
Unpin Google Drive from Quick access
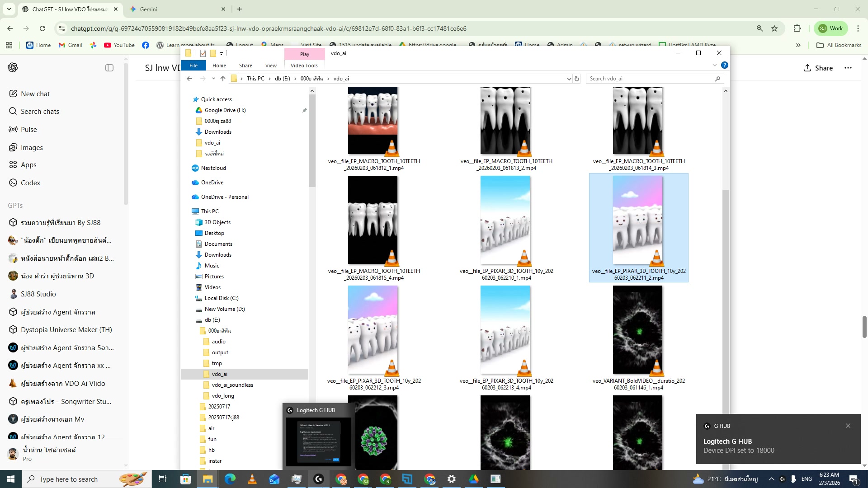point(304,110)
